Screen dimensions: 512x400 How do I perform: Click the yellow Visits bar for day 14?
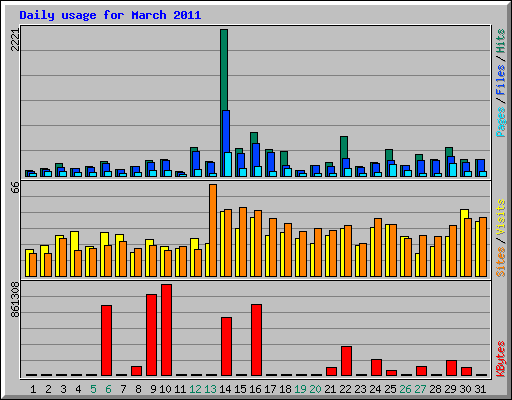tap(222, 244)
